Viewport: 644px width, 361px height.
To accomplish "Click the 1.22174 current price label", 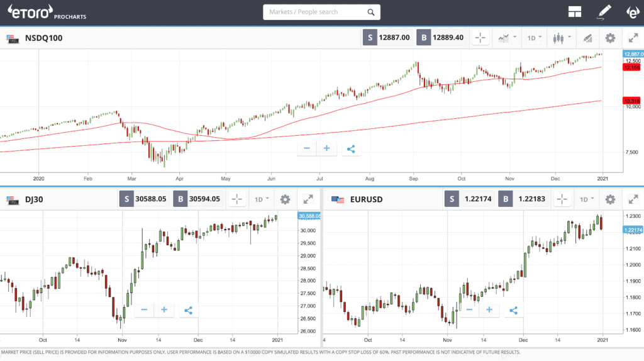I will click(633, 230).
